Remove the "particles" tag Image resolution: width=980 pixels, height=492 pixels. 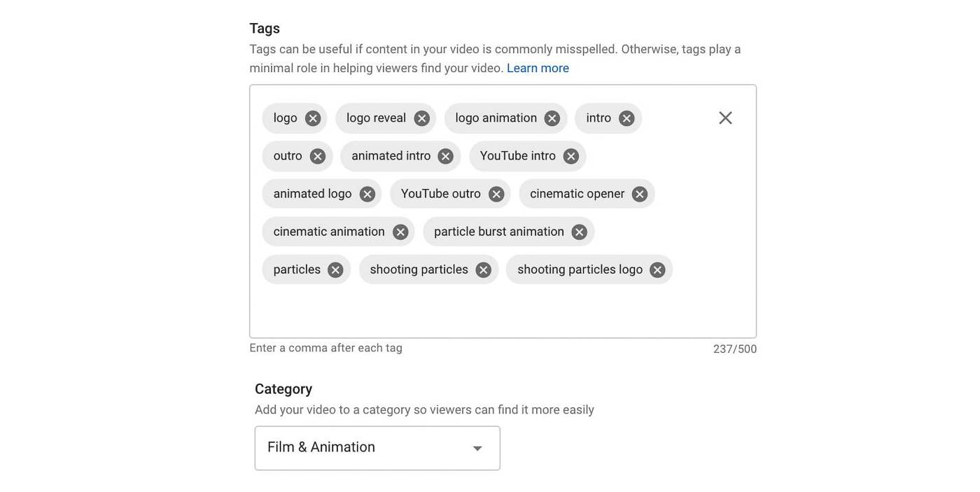[335, 269]
